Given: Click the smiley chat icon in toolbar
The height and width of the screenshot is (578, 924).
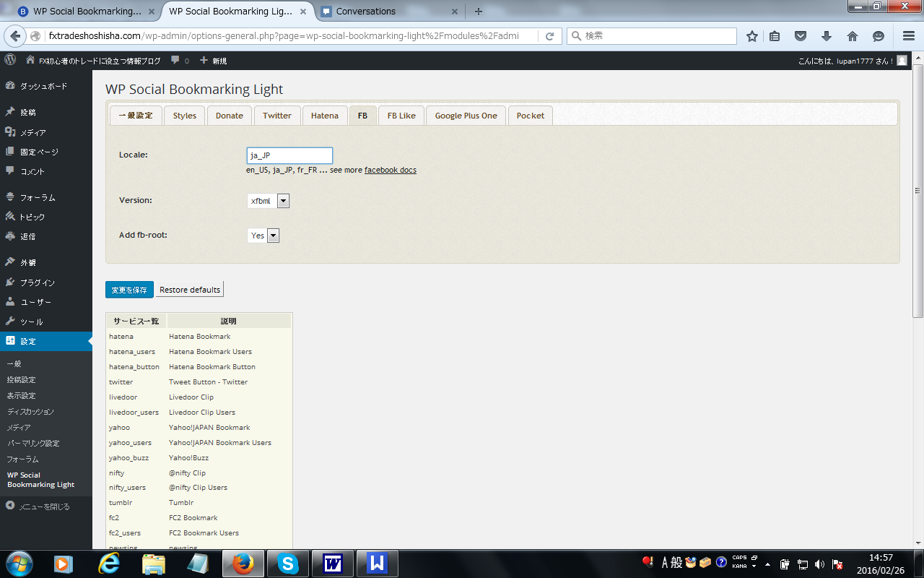Looking at the screenshot, I should [879, 36].
